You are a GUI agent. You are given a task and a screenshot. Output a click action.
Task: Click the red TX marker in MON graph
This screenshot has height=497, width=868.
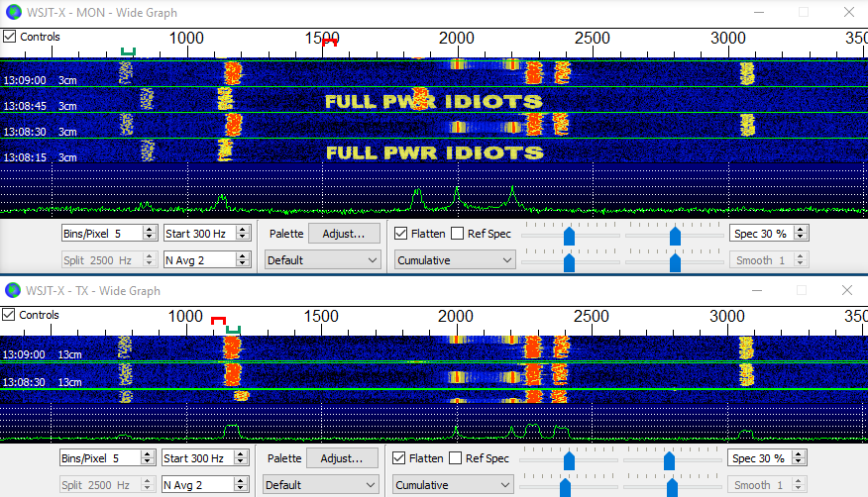click(329, 43)
